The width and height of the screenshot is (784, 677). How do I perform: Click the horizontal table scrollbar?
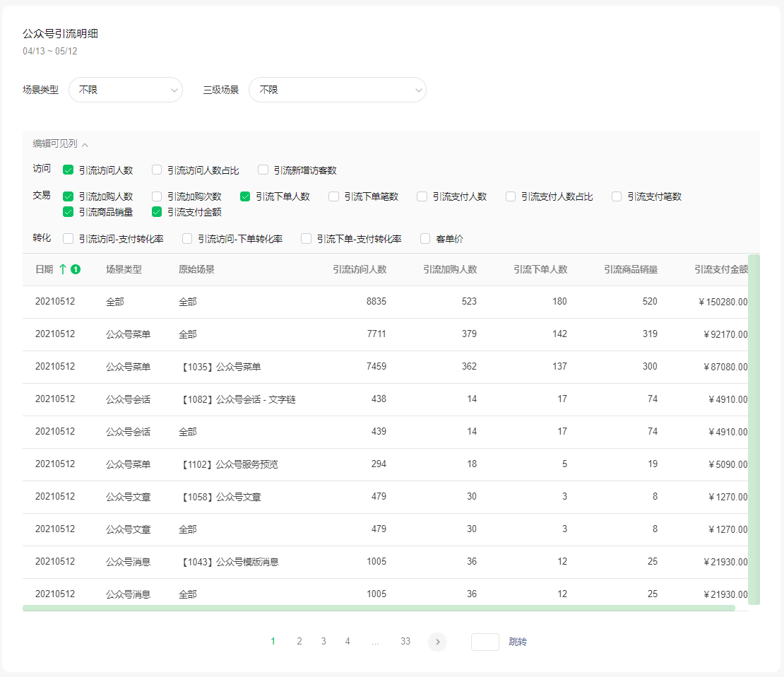tap(379, 608)
